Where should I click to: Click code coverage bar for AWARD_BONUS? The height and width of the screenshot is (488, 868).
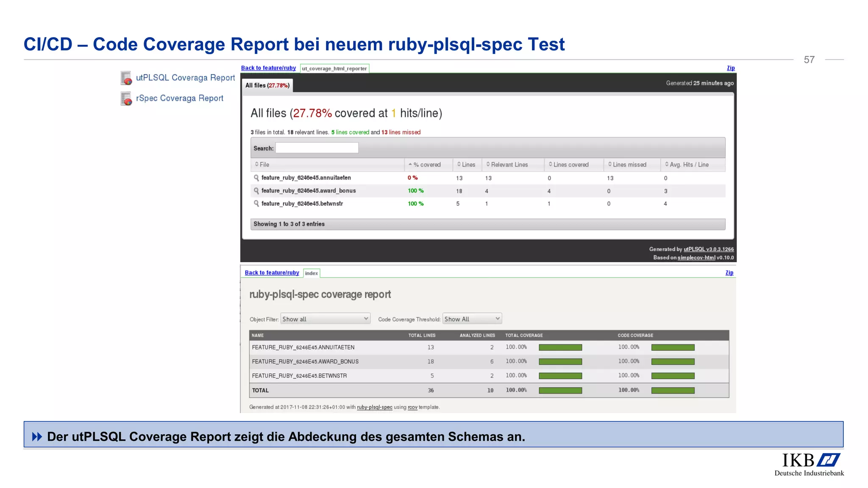point(673,362)
